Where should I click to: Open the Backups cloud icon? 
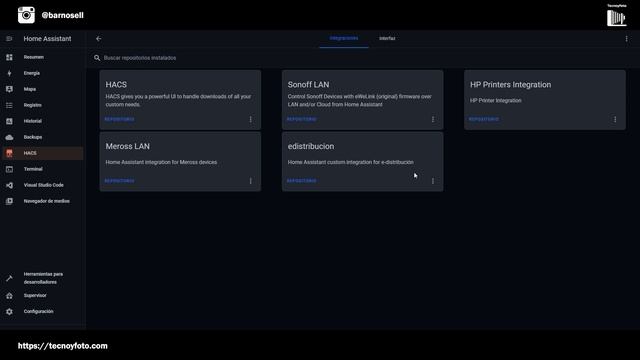click(9, 137)
